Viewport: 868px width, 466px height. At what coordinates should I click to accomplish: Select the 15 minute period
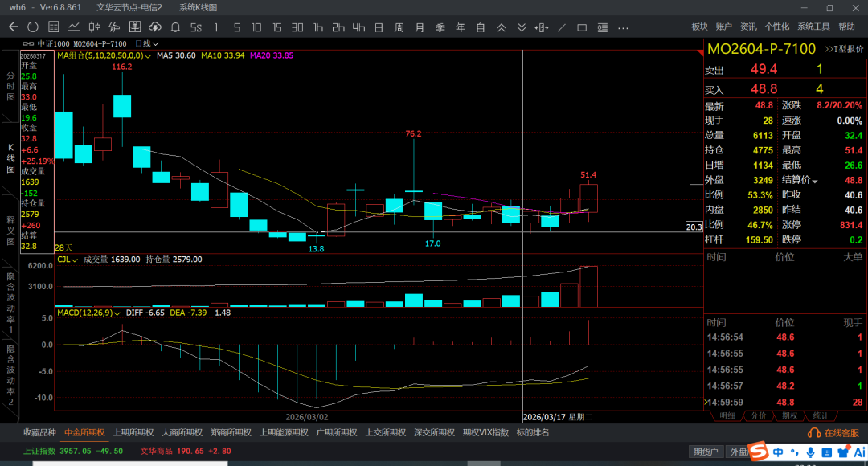276,27
